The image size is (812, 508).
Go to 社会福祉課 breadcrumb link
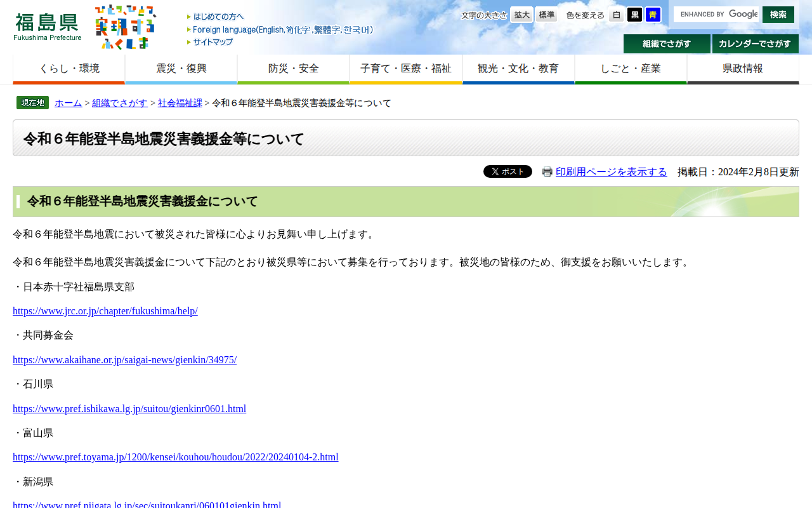point(180,103)
